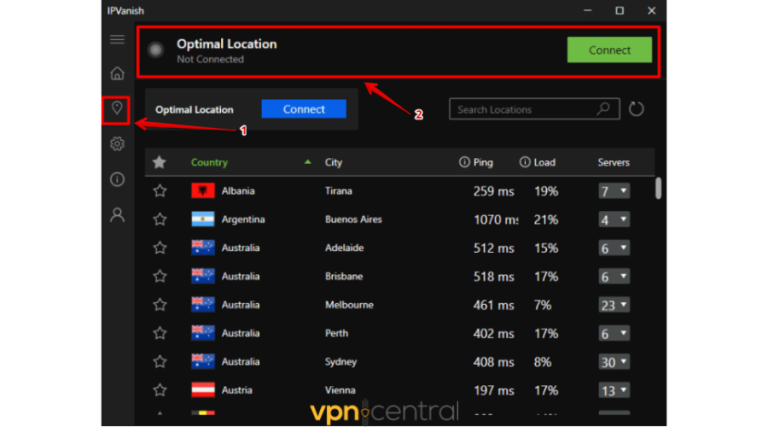
Task: Click the Australia flag in Sydney row
Action: coord(203,361)
